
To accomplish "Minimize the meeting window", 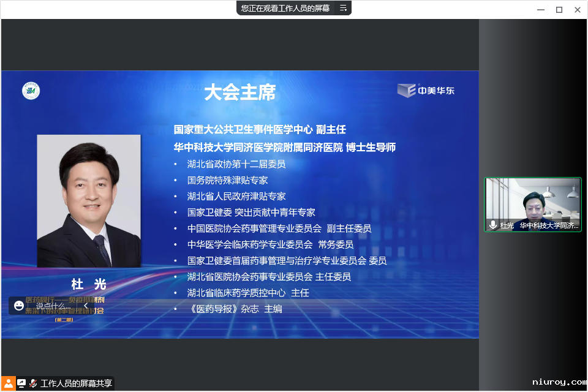I will coord(540,9).
